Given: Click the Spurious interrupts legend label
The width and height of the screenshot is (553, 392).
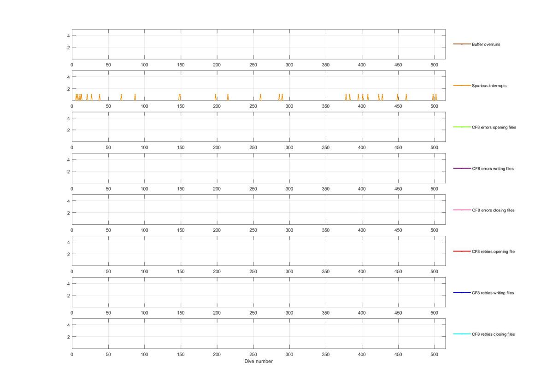Looking at the screenshot, I should pos(489,86).
